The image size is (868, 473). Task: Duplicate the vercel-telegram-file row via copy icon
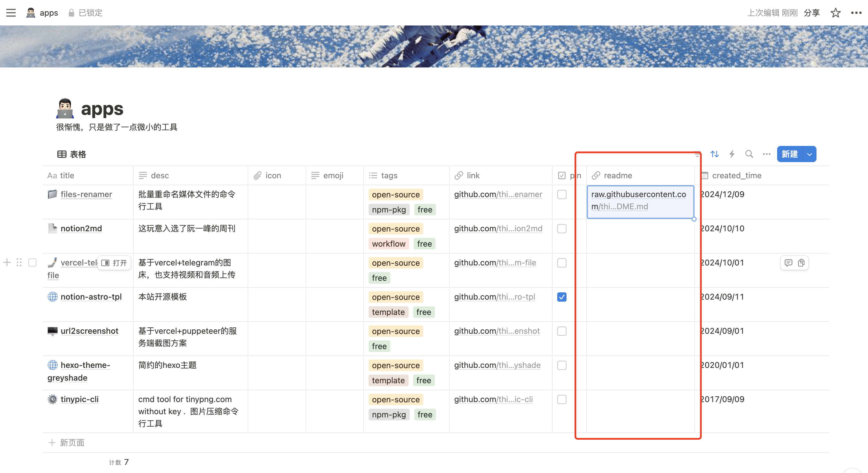click(x=802, y=263)
